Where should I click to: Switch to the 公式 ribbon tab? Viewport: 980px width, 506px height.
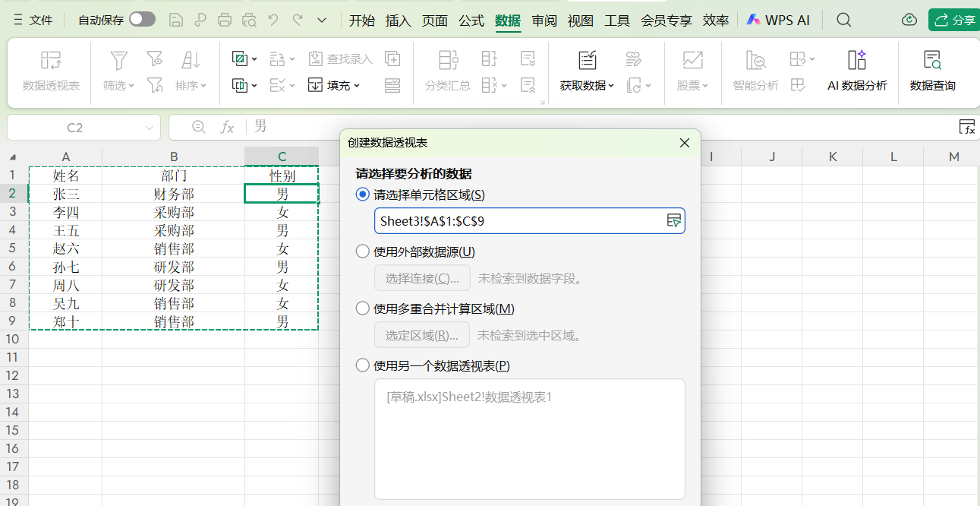point(471,21)
